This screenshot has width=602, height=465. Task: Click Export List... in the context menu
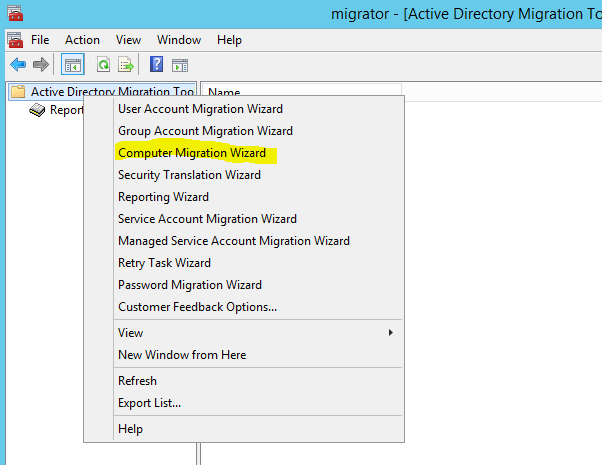(x=149, y=403)
